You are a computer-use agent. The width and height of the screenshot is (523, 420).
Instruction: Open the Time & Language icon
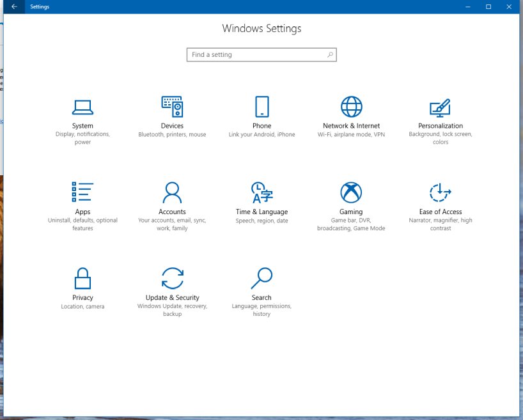tap(262, 192)
